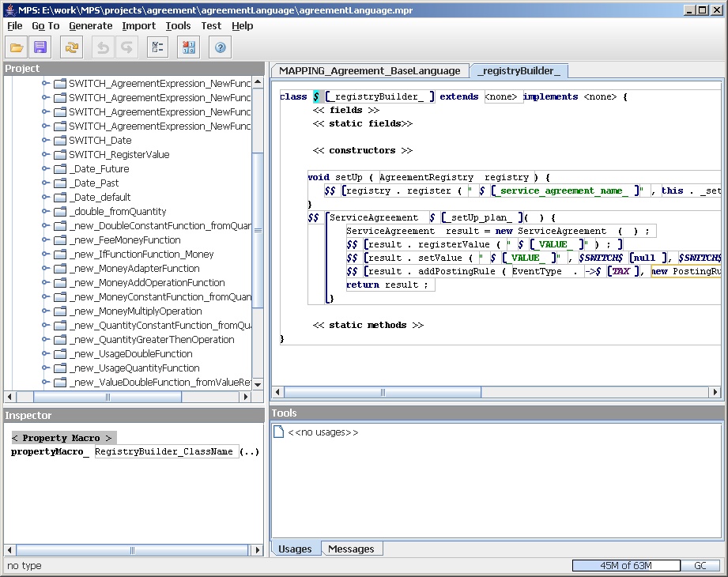Expand the _new_UsageDoubleFunction node

[45, 354]
